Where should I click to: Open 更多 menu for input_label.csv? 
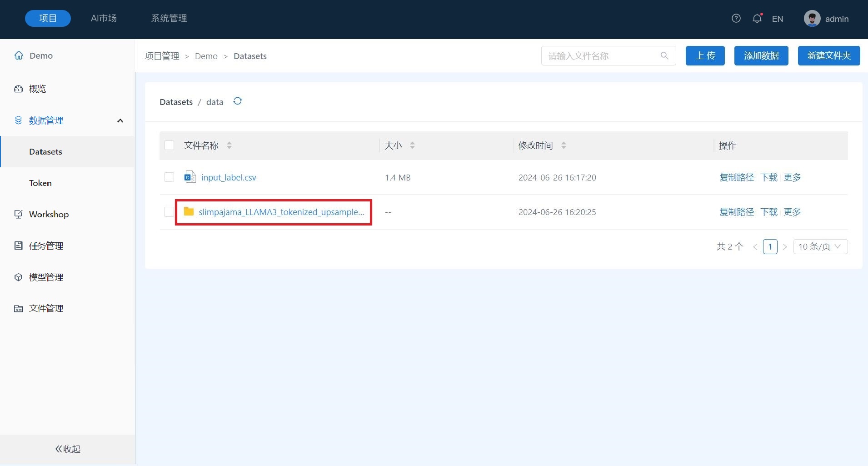[x=792, y=177]
